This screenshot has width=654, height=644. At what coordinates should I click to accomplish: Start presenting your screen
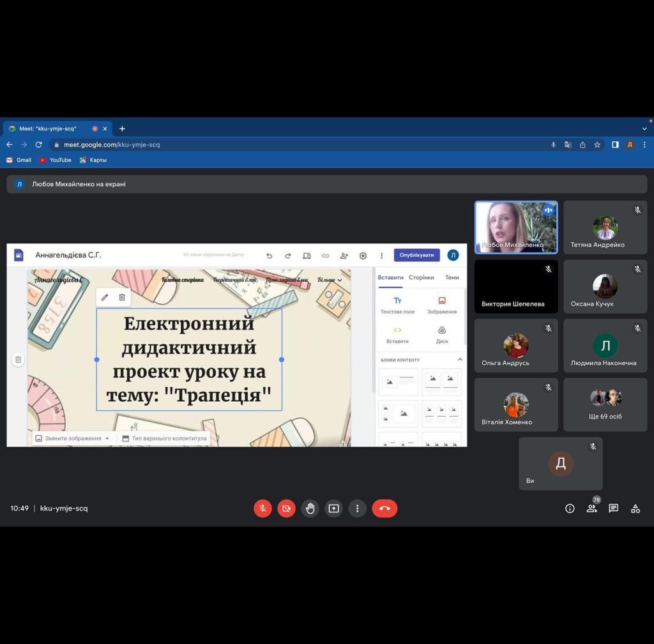[x=333, y=509]
